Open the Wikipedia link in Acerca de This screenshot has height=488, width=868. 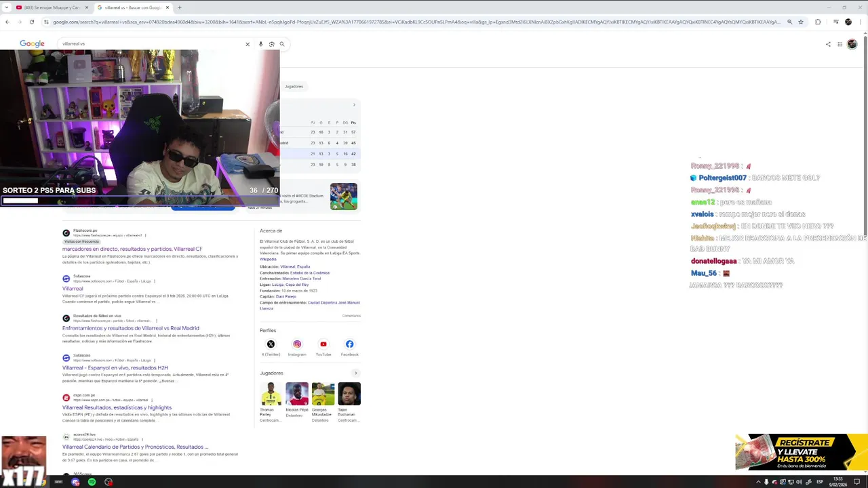pyautogui.click(x=268, y=259)
